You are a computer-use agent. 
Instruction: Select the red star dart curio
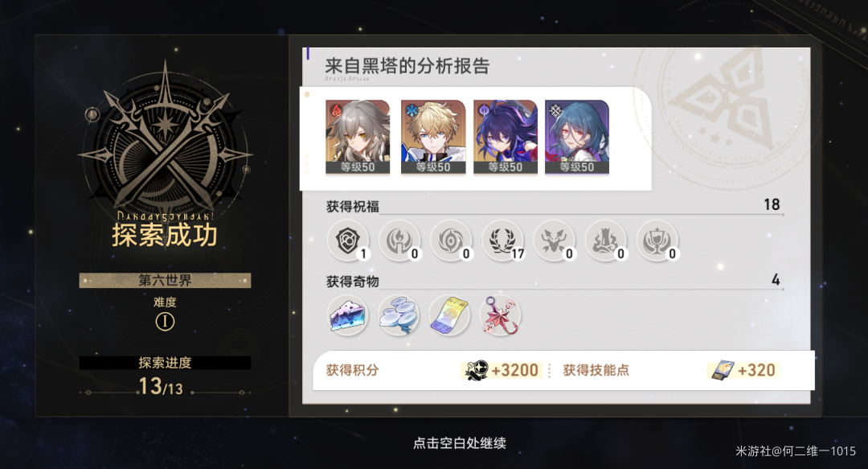click(501, 316)
